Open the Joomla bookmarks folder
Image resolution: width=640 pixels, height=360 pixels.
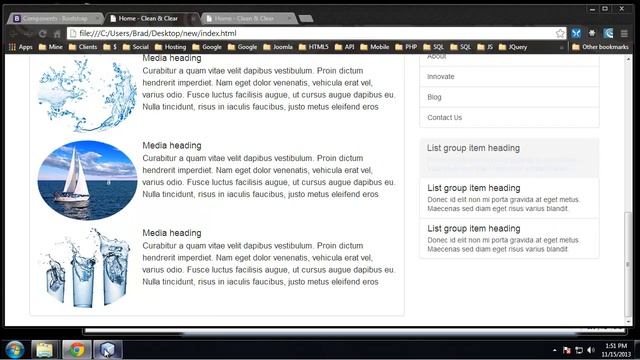pos(278,47)
